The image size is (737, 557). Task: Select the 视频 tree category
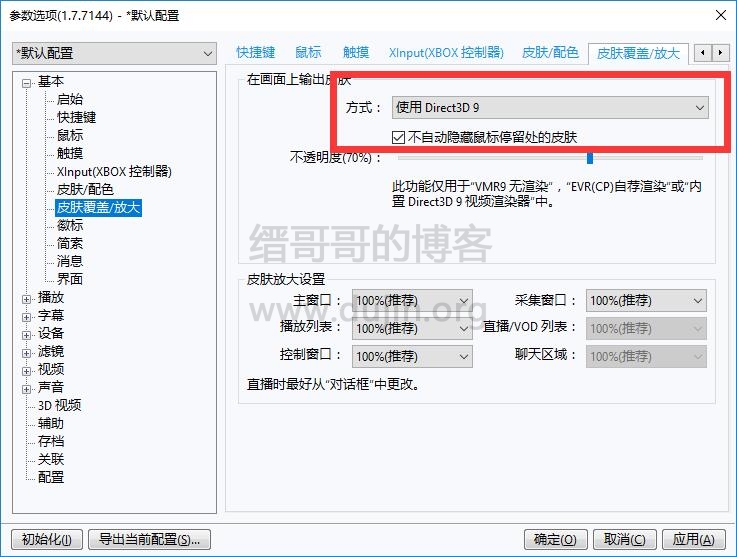pyautogui.click(x=51, y=369)
